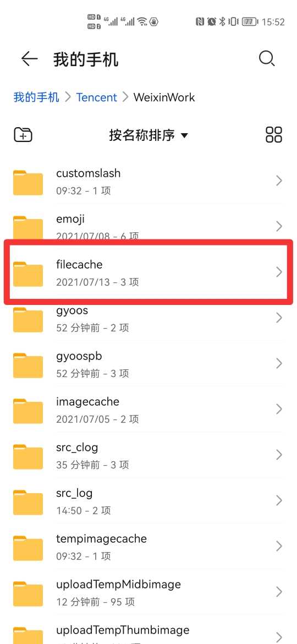Tap the battery indicator in status bar
This screenshot has height=644, width=297.
(x=249, y=22)
